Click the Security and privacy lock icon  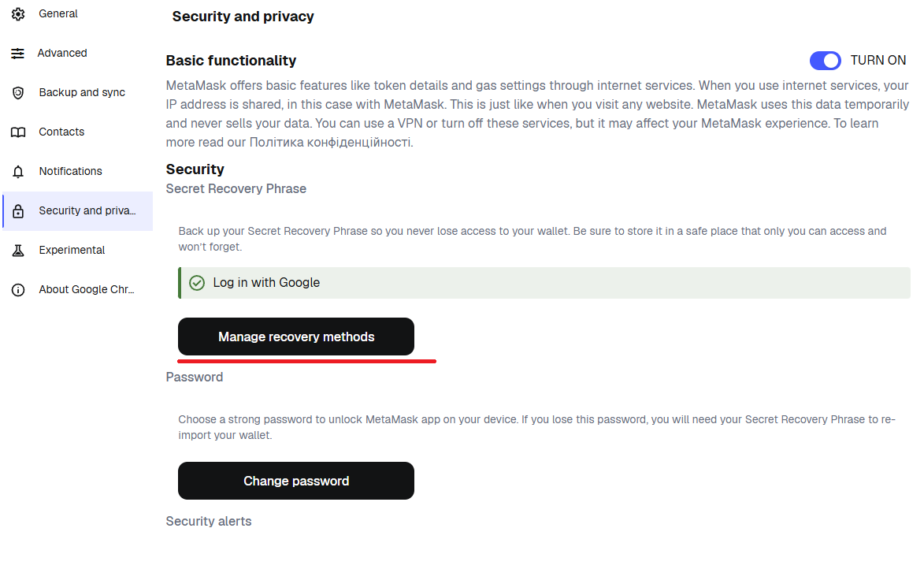click(x=18, y=211)
